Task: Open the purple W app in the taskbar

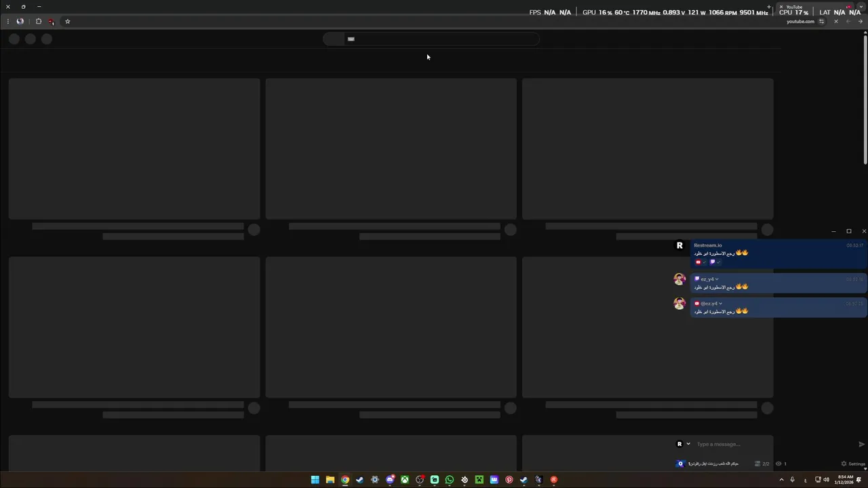Action: [494, 480]
